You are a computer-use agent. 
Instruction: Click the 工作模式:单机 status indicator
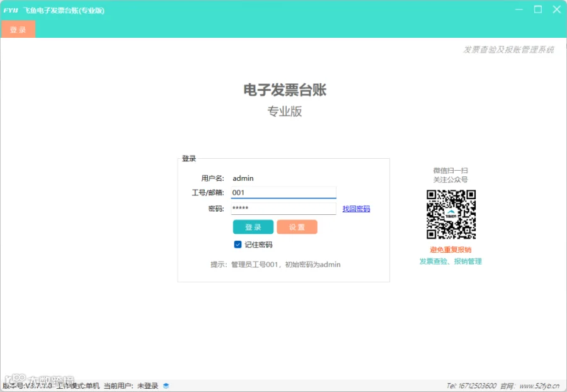point(77,386)
